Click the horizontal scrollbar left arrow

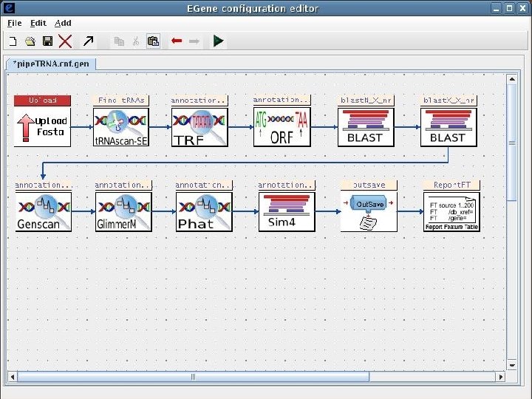coord(13,377)
